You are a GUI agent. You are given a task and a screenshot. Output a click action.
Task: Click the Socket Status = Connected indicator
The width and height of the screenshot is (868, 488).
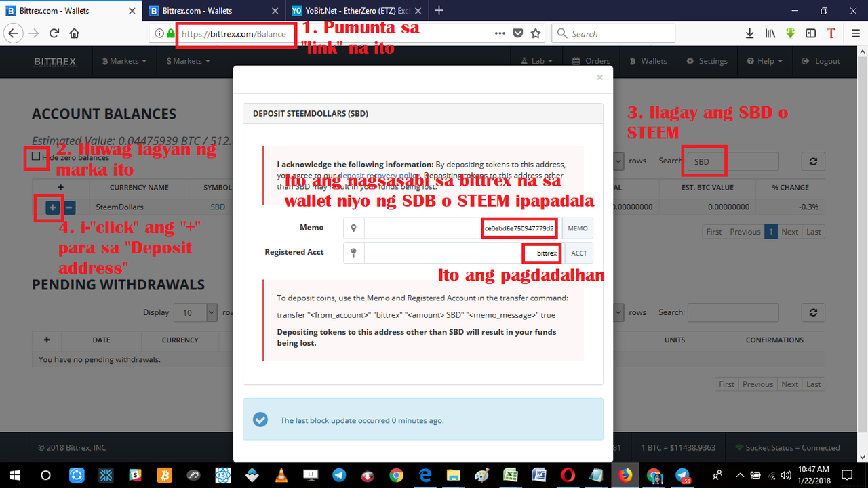pos(787,447)
